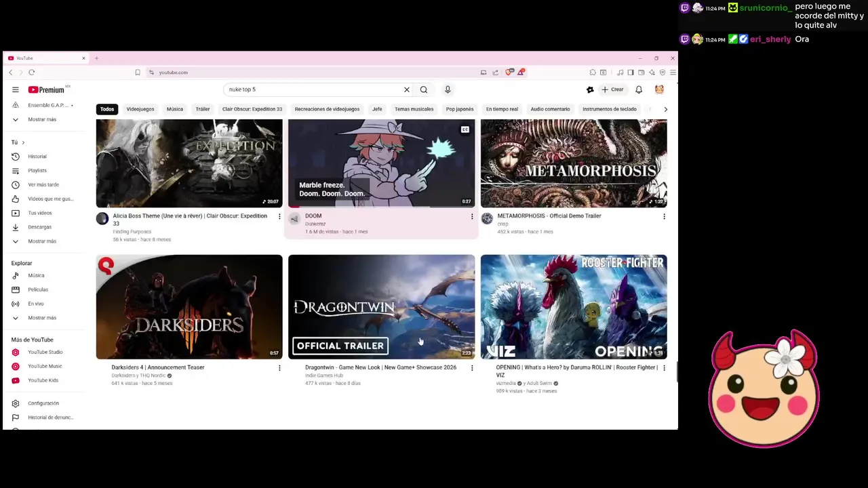
Task: Open the Tú section chevron
Action: pyautogui.click(x=23, y=142)
